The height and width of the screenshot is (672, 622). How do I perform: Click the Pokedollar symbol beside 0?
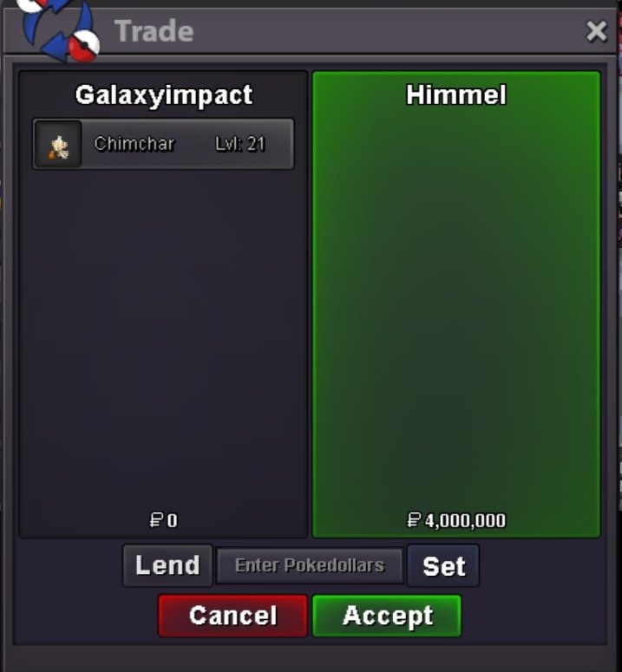click(156, 520)
